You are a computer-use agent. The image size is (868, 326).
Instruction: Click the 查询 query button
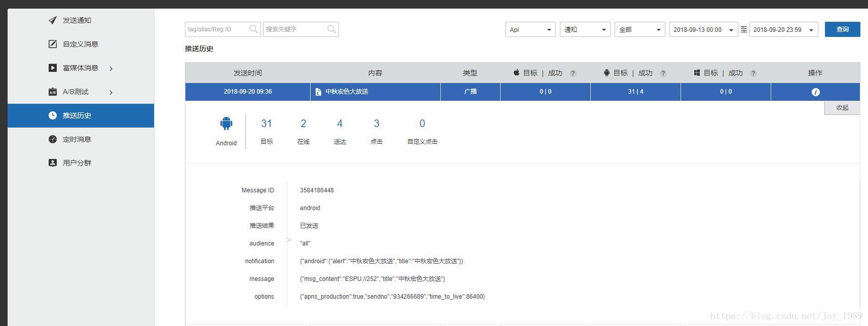point(843,29)
